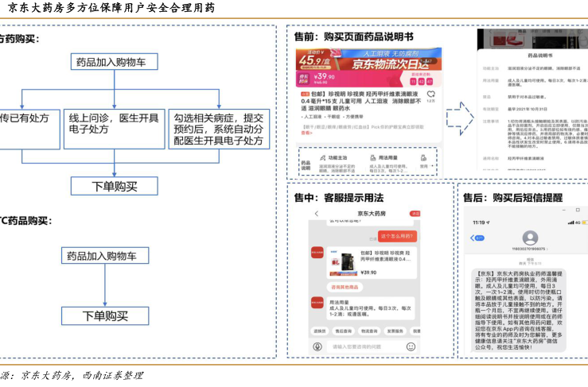
Task: Tap the 功能主治 icon in drug instructions
Action: click(x=322, y=158)
